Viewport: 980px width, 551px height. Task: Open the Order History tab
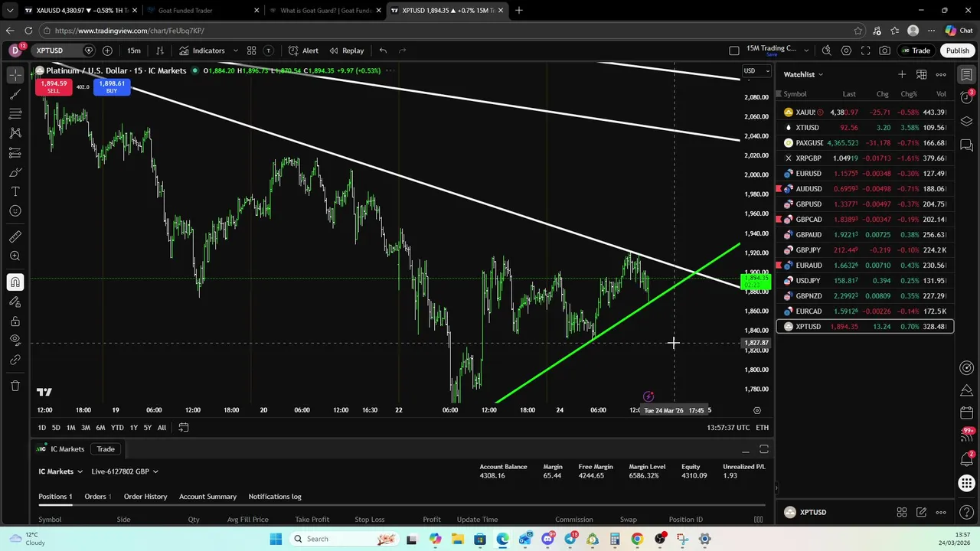click(145, 497)
